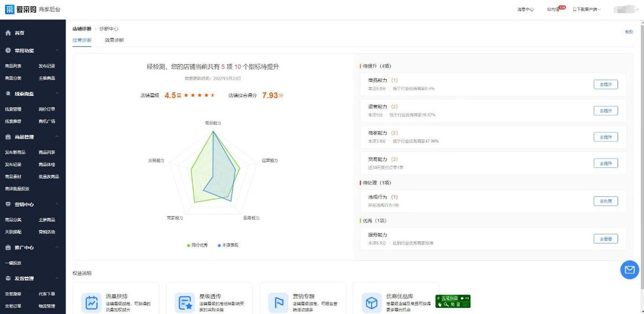Open 站内信 with red badge
Image resolution: width=644 pixels, height=314 pixels.
point(554,9)
